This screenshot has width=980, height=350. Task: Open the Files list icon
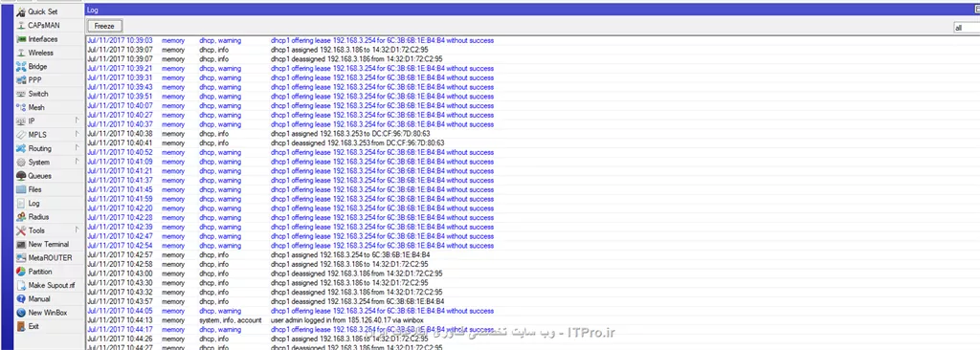[21, 190]
